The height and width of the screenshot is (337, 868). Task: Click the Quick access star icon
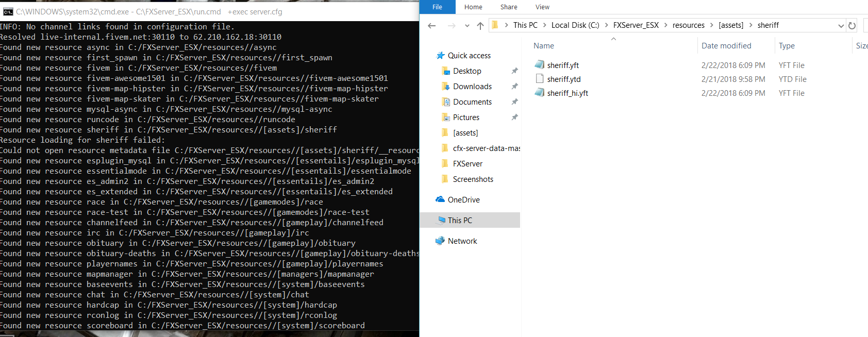pyautogui.click(x=440, y=55)
